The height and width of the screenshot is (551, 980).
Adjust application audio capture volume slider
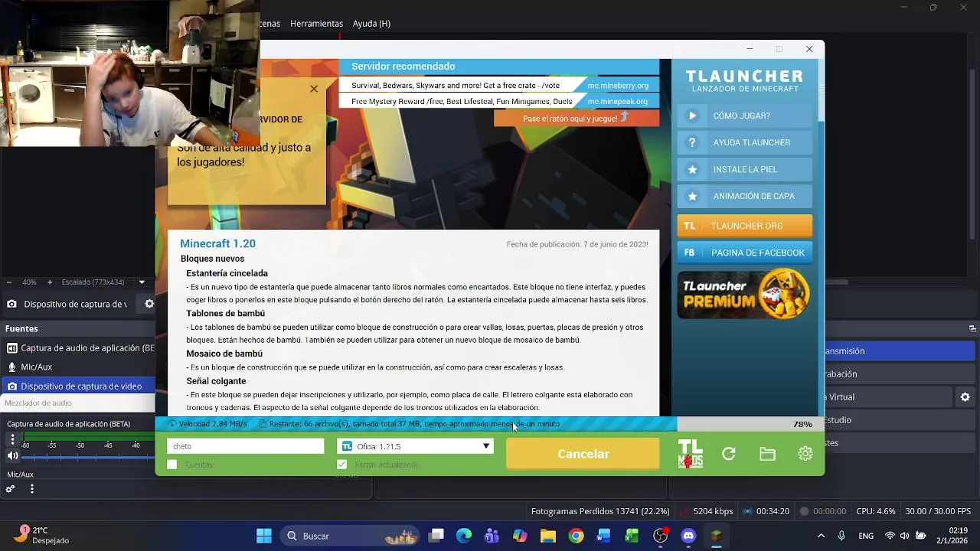[x=88, y=457]
